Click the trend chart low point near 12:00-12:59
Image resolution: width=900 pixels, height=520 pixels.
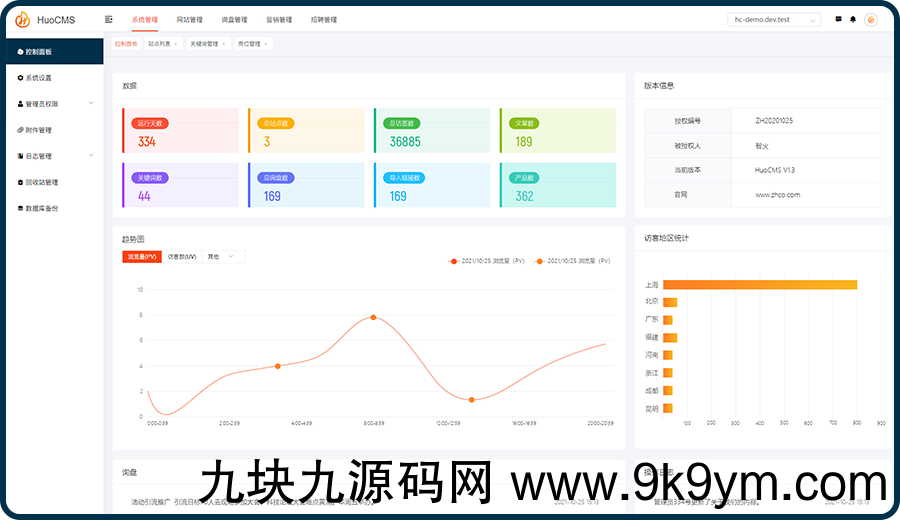472,400
